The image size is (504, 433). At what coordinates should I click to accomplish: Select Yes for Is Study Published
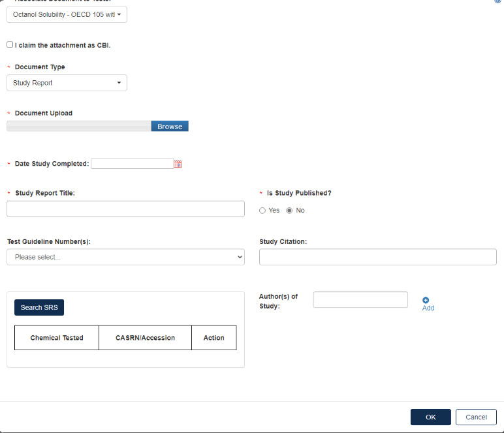click(262, 211)
